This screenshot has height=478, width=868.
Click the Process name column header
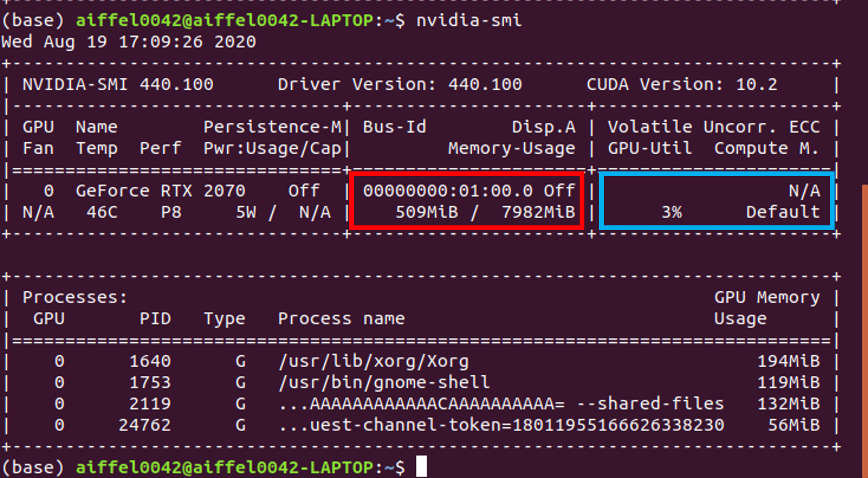341,319
